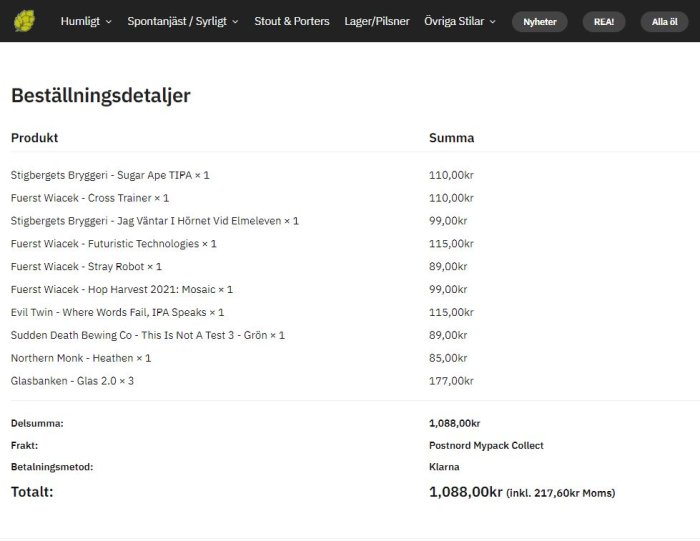Select the Glas 2.0 price 177,00kr
This screenshot has width=700, height=541.
coord(451,381)
